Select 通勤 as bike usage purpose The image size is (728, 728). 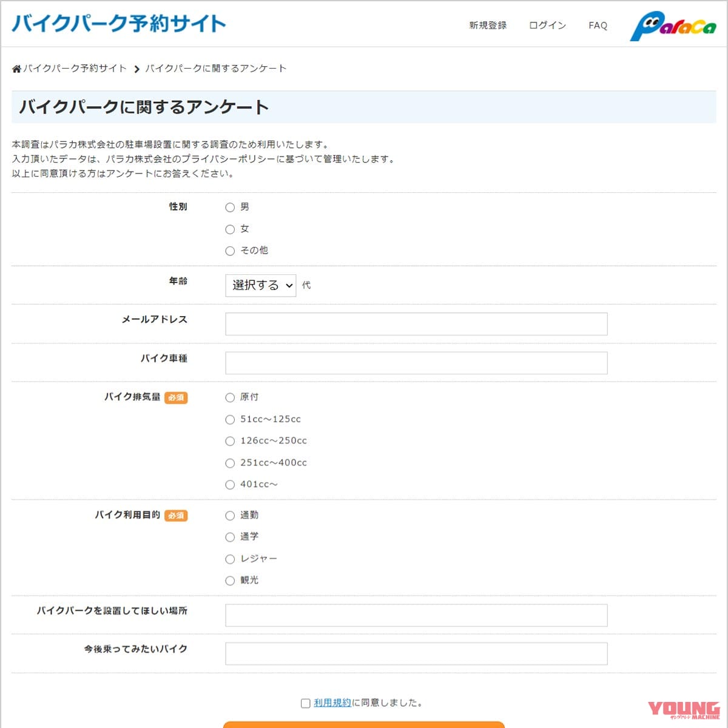pos(230,516)
